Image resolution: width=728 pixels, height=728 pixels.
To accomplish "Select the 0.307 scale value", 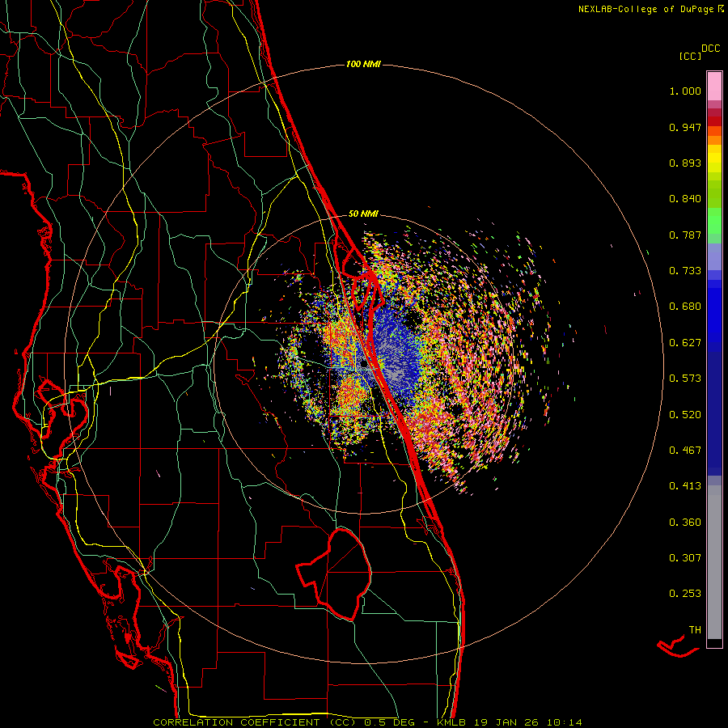I will point(685,558).
